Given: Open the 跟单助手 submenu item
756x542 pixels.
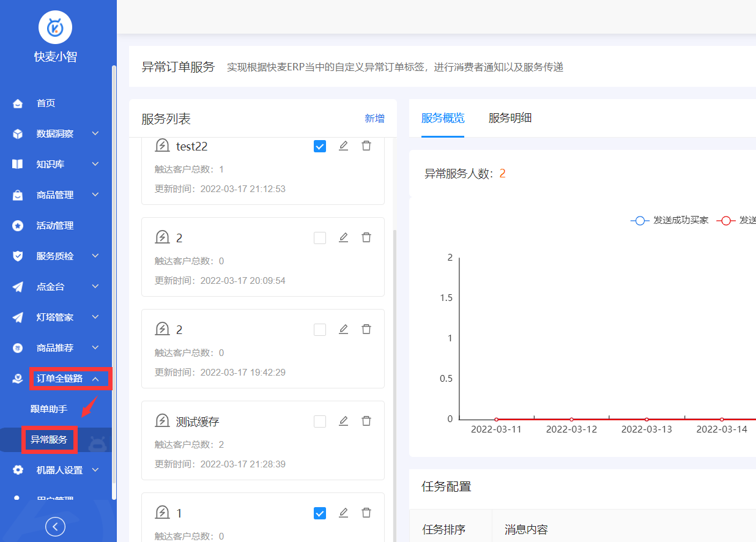Looking at the screenshot, I should (x=49, y=409).
